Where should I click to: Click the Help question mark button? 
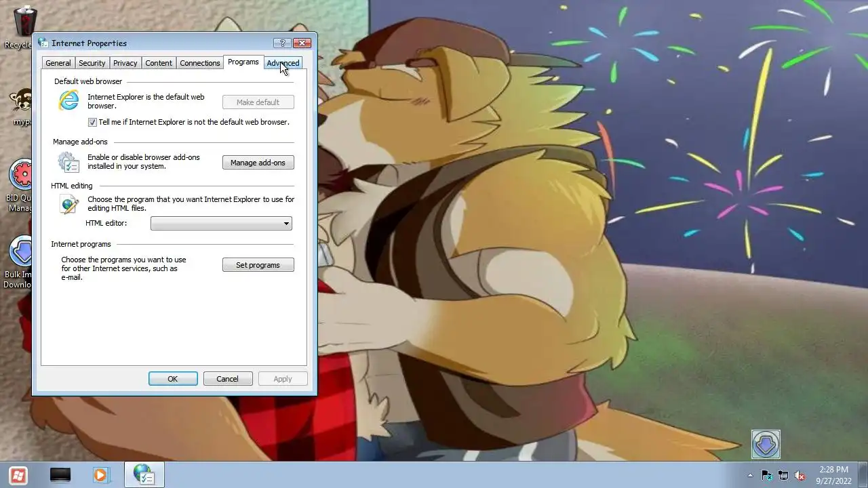[x=282, y=43]
